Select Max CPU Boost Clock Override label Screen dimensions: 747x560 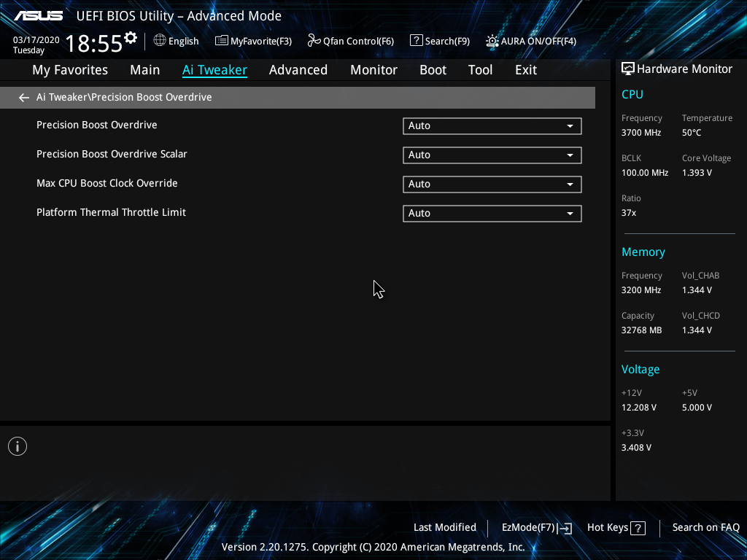pyautogui.click(x=107, y=183)
